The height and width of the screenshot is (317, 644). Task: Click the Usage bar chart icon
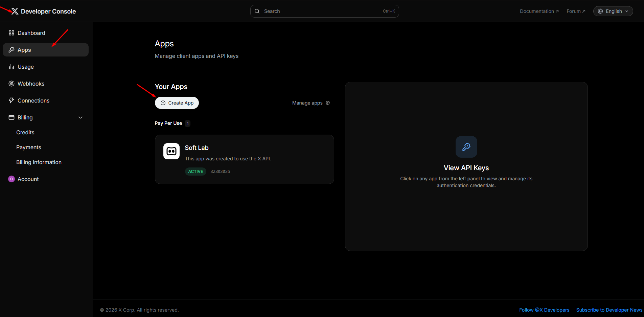(11, 67)
